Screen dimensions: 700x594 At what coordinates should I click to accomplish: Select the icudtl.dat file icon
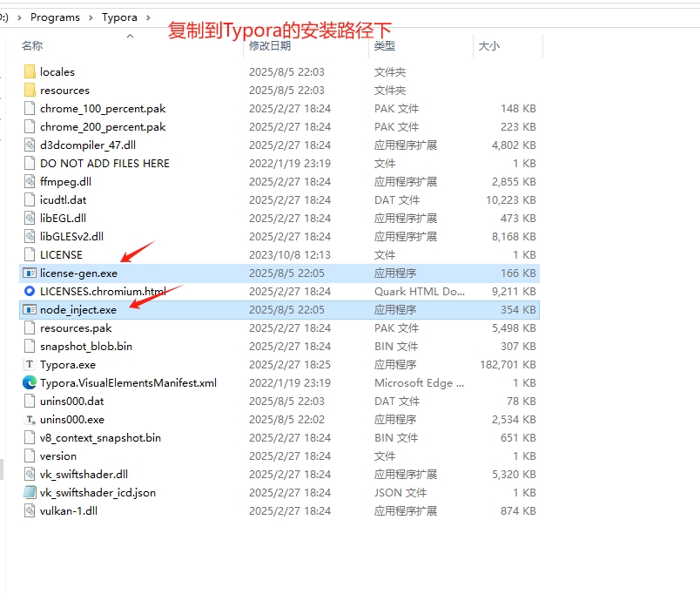coord(30,200)
